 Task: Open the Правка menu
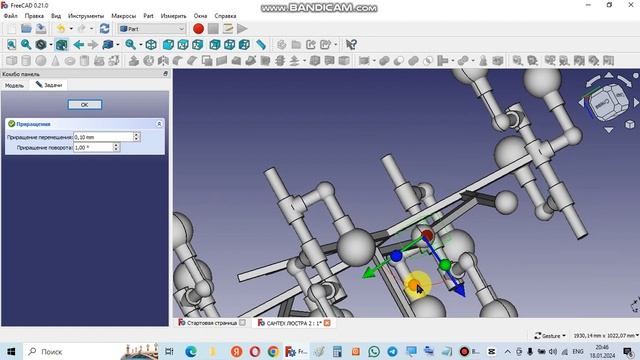[x=34, y=16]
